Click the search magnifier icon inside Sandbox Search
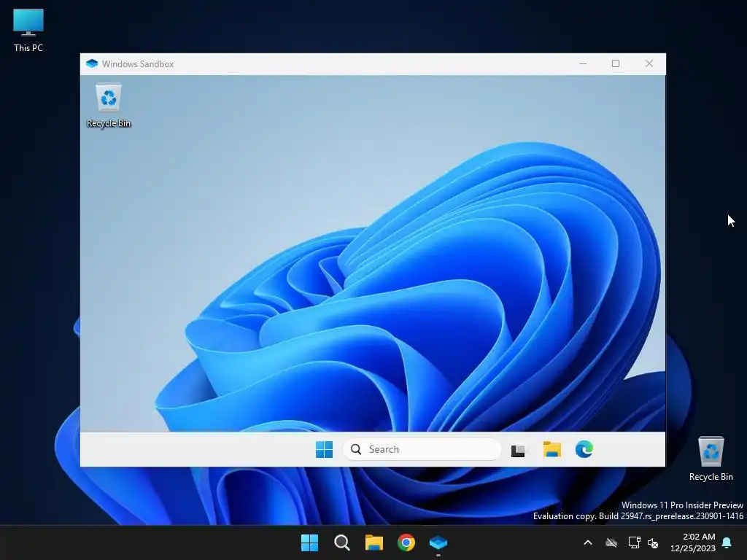This screenshot has width=747, height=560. pyautogui.click(x=356, y=449)
